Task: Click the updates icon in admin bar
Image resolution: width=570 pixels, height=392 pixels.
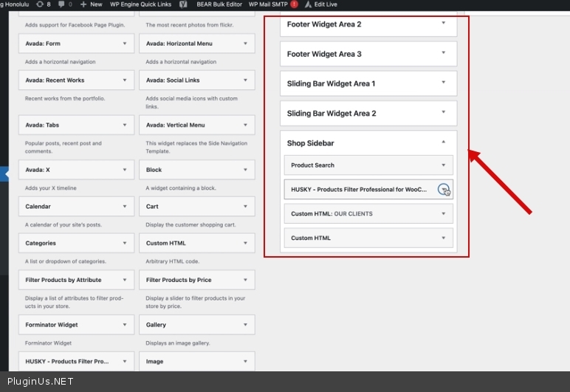Action: tap(39, 4)
